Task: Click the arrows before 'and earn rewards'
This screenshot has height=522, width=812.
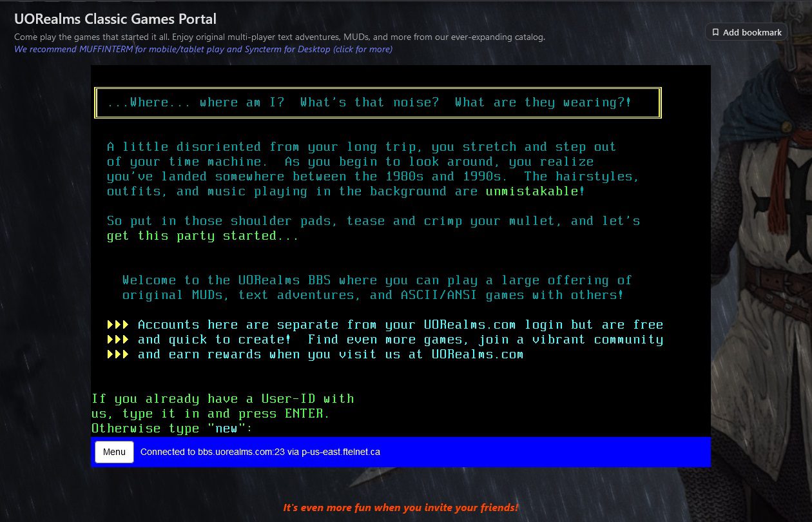Action: click(x=118, y=354)
